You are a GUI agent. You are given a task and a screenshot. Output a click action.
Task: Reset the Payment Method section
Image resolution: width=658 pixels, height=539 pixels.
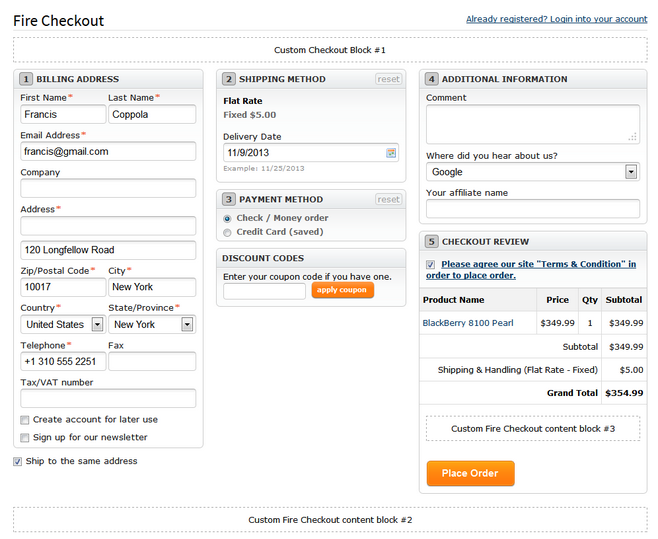(388, 199)
